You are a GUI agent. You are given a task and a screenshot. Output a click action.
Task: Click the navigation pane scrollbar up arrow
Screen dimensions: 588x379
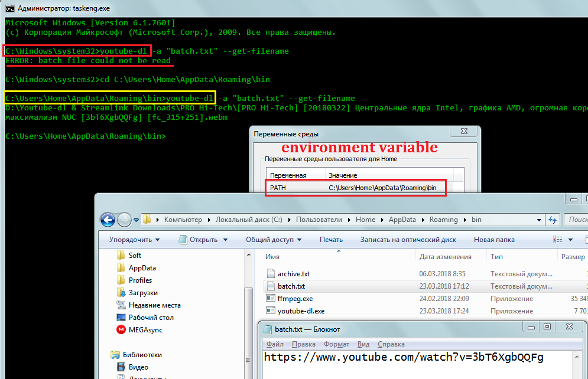tap(249, 254)
